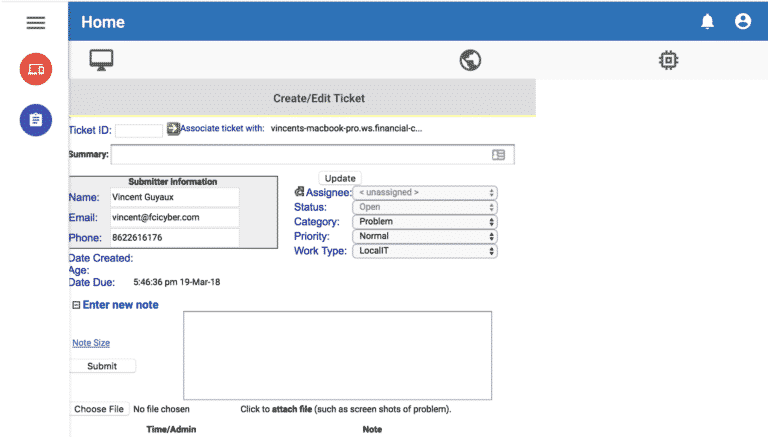This screenshot has width=768, height=437.
Task: Click the Note Size link
Action: point(91,343)
